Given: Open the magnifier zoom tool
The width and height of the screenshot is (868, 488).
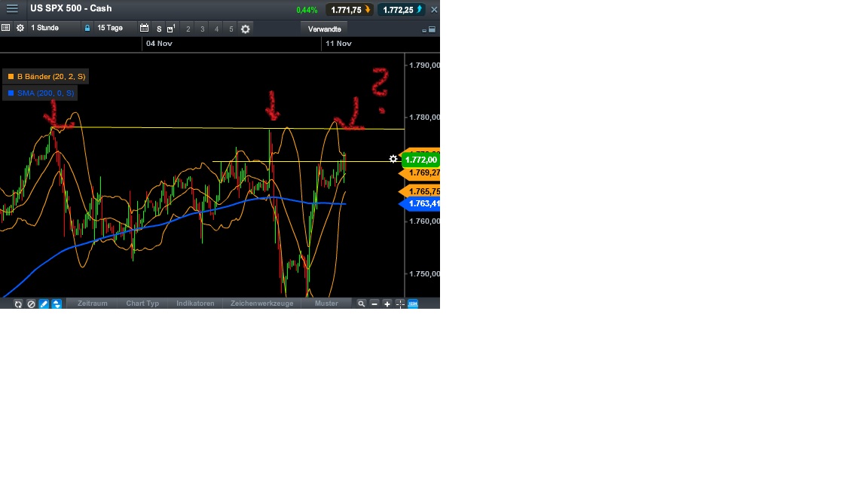Looking at the screenshot, I should pos(362,303).
